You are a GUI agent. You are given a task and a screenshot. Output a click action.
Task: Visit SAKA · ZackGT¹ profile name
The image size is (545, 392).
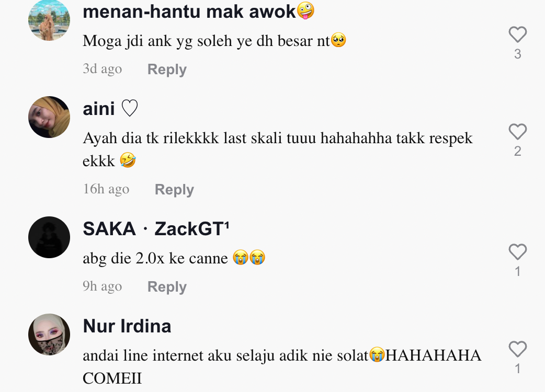pos(156,229)
